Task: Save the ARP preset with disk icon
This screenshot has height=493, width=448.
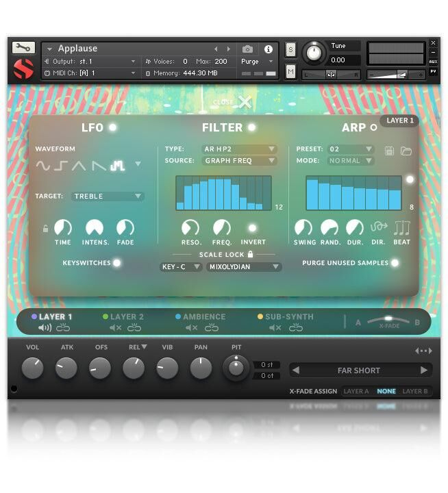Action: coord(389,151)
